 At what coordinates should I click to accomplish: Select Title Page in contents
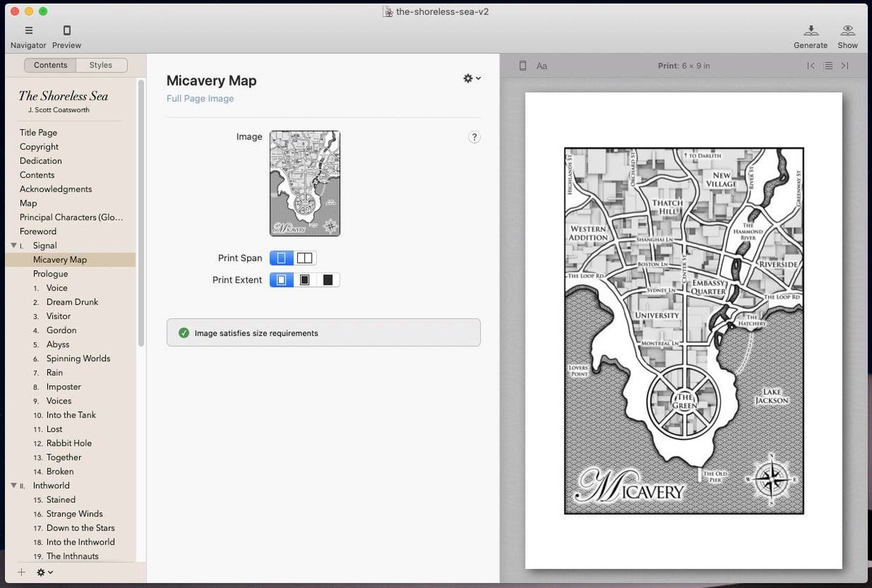(39, 133)
